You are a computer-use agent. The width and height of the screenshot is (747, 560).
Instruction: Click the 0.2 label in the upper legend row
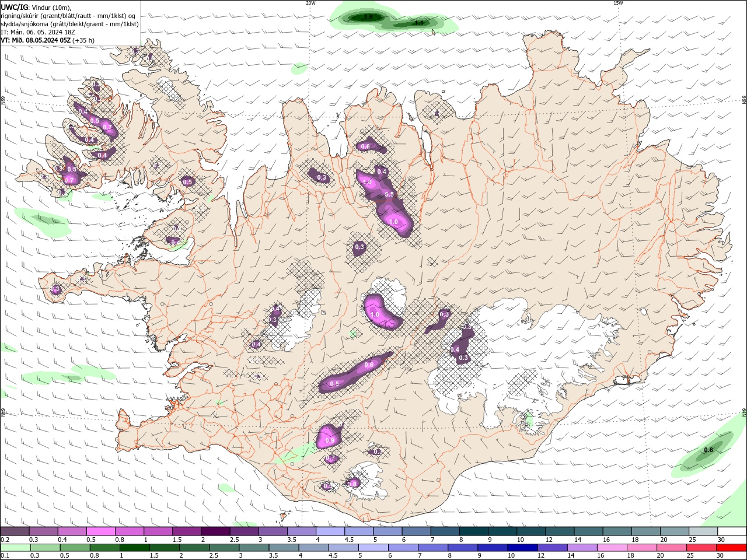(x=5, y=540)
